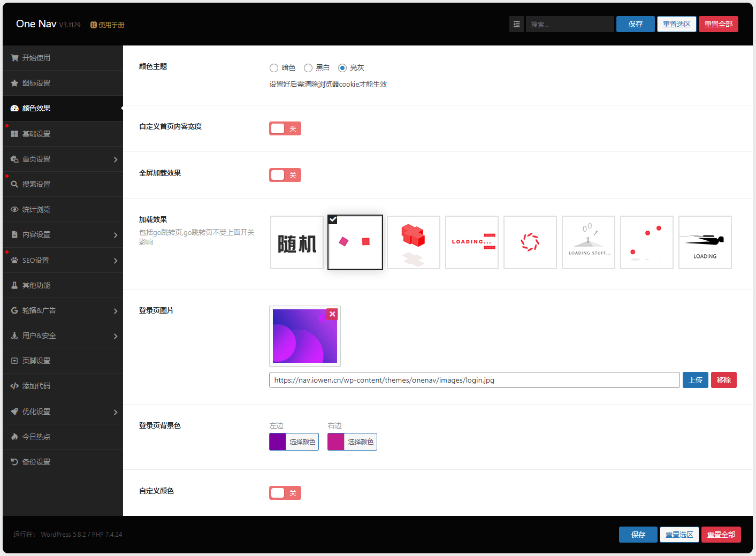Choose the 随机 random loading option
Viewport: 756px width, 556px height.
tap(297, 242)
